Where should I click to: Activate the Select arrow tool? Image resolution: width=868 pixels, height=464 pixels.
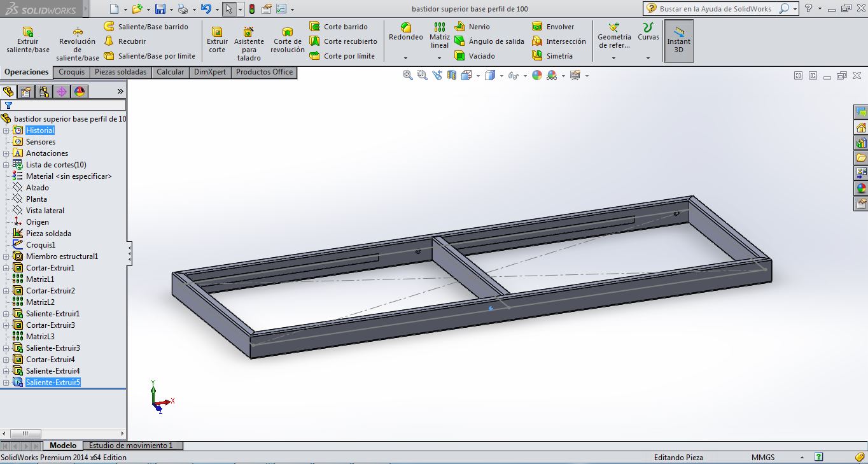[229, 9]
